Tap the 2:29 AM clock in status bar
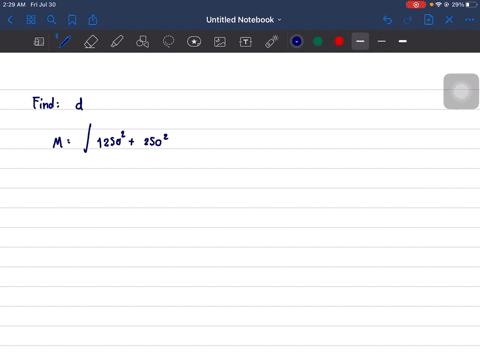This screenshot has height=360, width=480. click(14, 5)
